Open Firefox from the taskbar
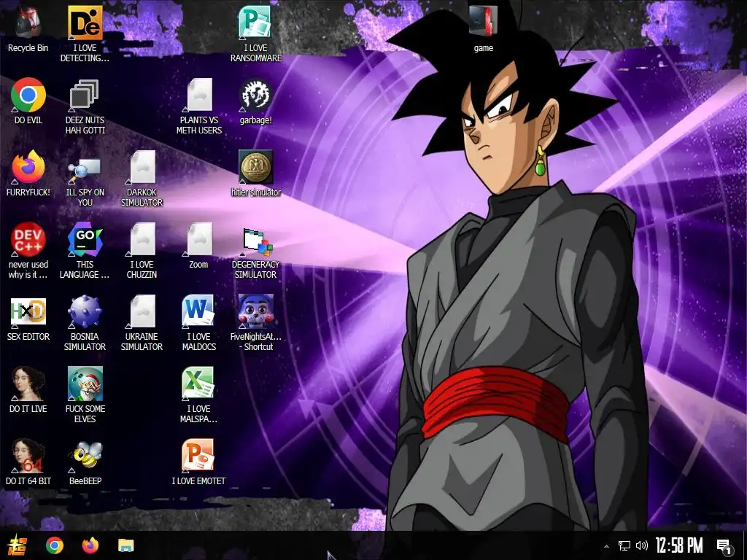This screenshot has height=560, width=747. 90,545
